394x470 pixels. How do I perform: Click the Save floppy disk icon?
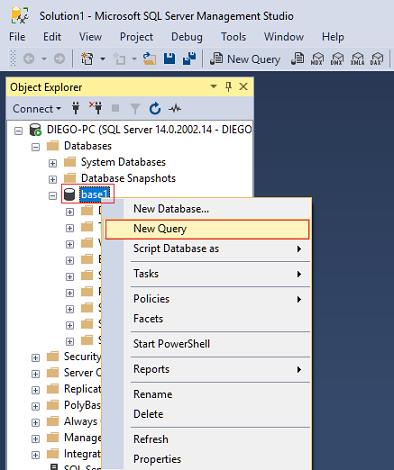click(x=170, y=59)
